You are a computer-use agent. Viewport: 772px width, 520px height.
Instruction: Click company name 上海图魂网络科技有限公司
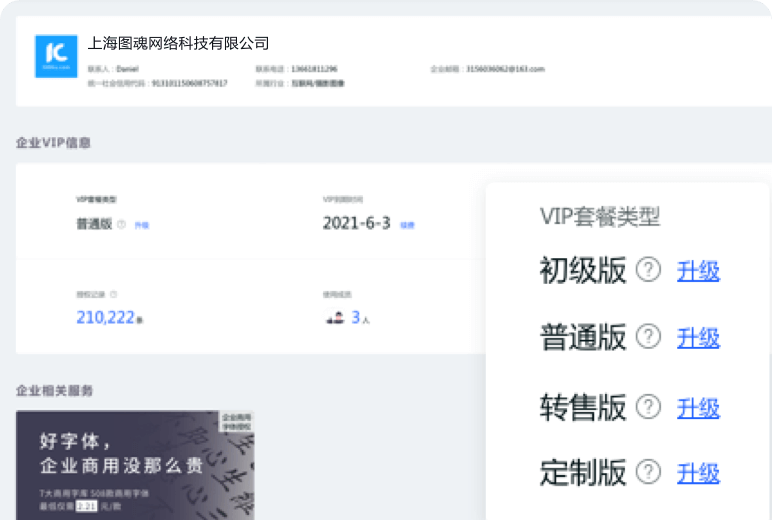pos(178,43)
